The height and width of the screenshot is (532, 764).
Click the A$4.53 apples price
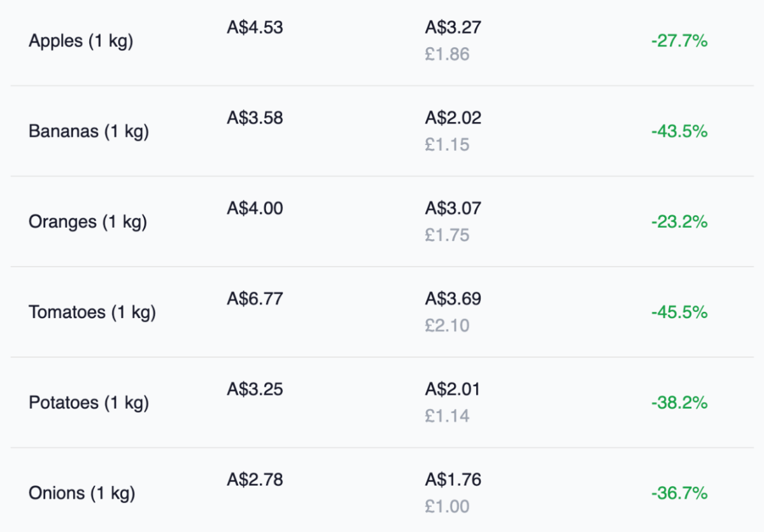click(x=255, y=27)
